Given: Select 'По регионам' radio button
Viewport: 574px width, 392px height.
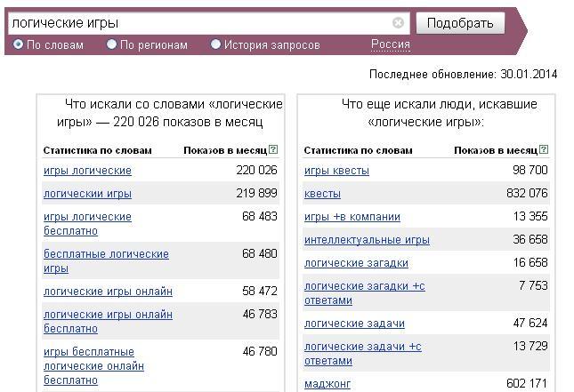Looking at the screenshot, I should (112, 44).
